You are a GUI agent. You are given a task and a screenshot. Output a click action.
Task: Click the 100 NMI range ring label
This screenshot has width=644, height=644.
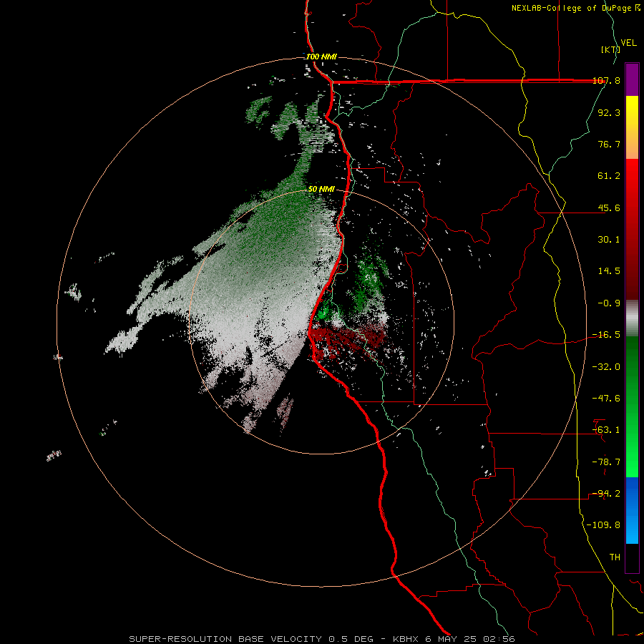pos(321,57)
